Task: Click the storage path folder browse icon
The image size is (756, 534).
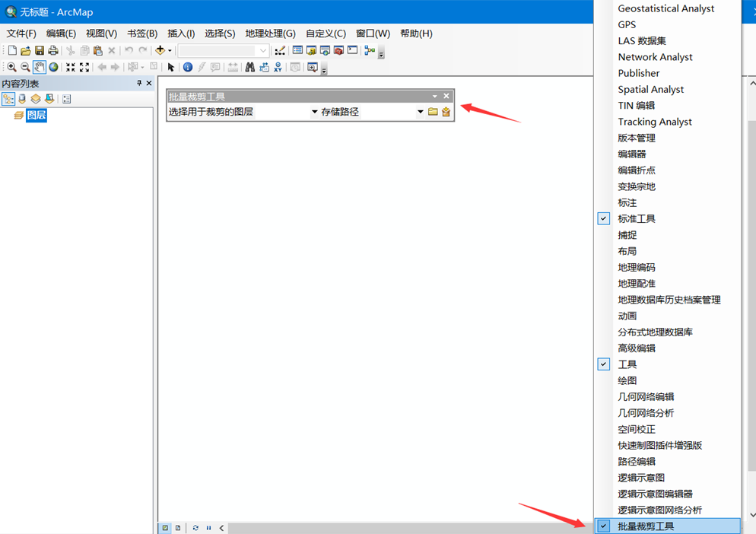Action: point(433,111)
